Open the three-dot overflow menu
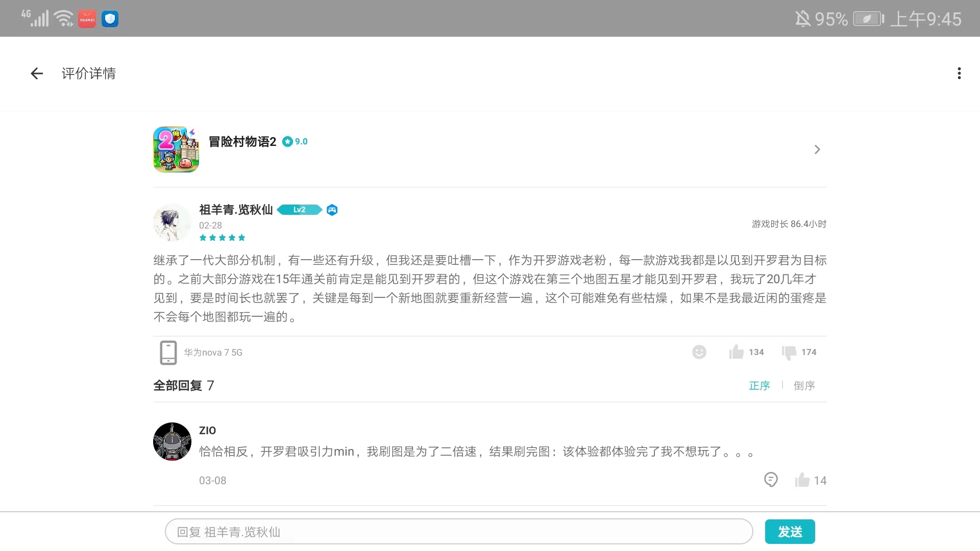980x551 pixels. point(959,73)
